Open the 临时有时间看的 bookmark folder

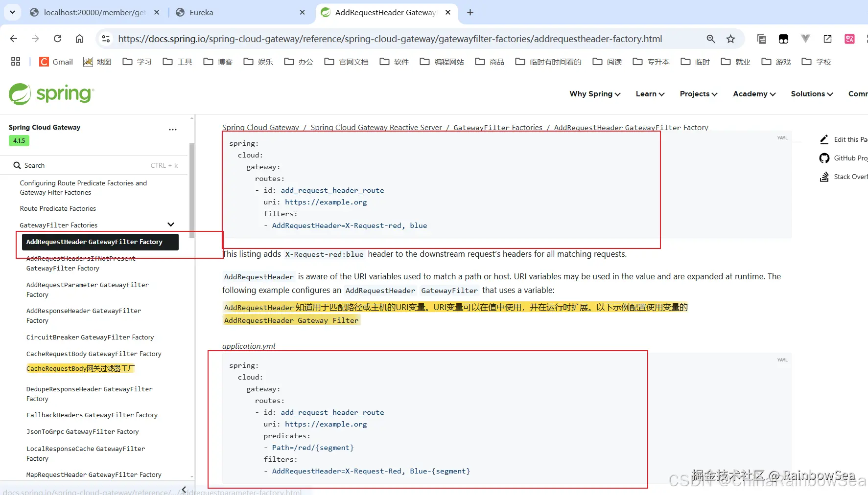[x=549, y=62]
